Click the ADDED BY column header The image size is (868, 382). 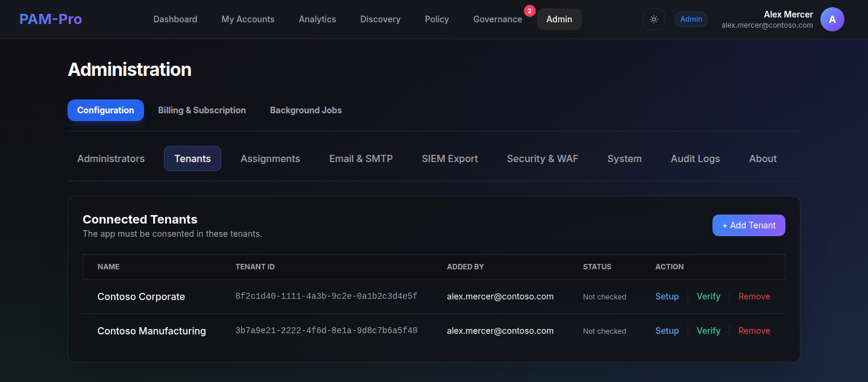click(x=465, y=267)
